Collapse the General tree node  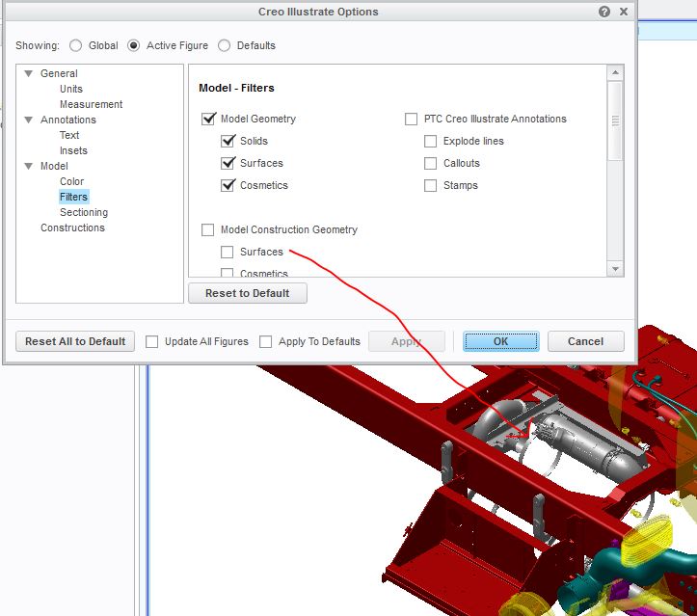click(29, 73)
